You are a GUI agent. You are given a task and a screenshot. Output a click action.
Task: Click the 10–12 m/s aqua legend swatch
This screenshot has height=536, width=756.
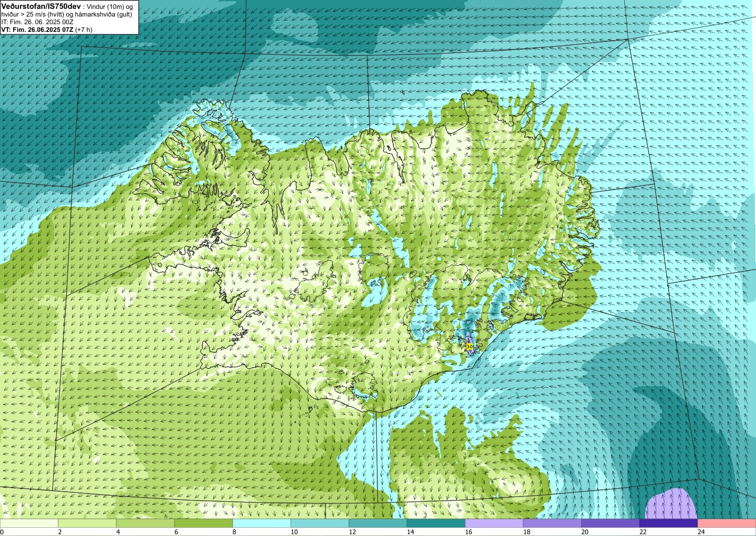coord(320,523)
